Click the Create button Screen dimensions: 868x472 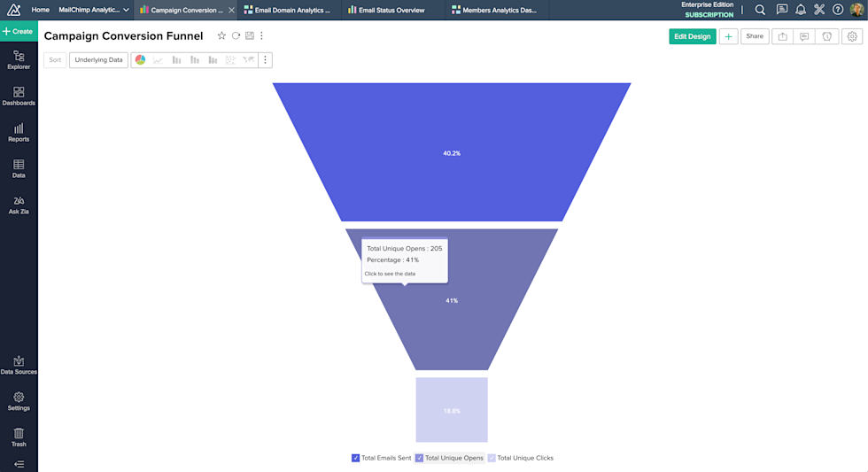(x=19, y=32)
